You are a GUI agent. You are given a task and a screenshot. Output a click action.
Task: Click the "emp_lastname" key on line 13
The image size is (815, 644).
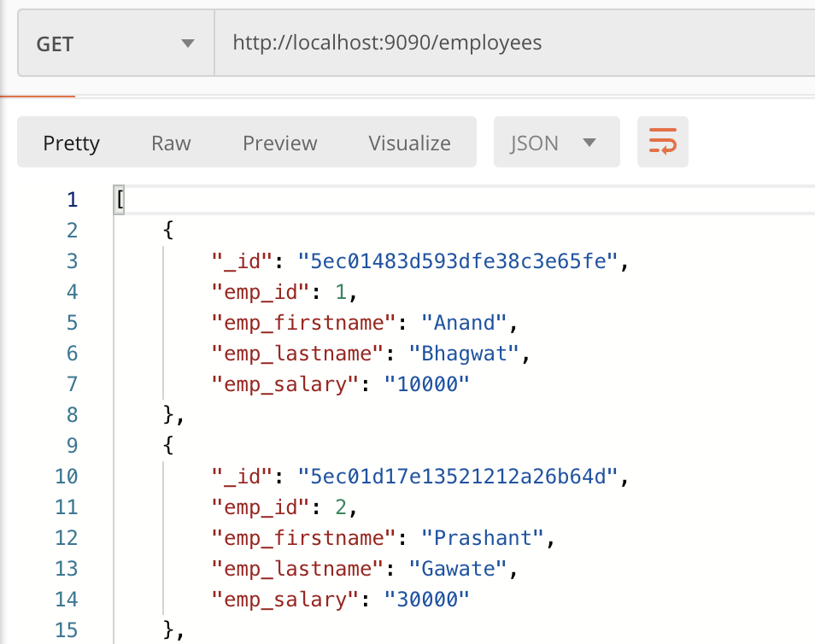pos(297,569)
